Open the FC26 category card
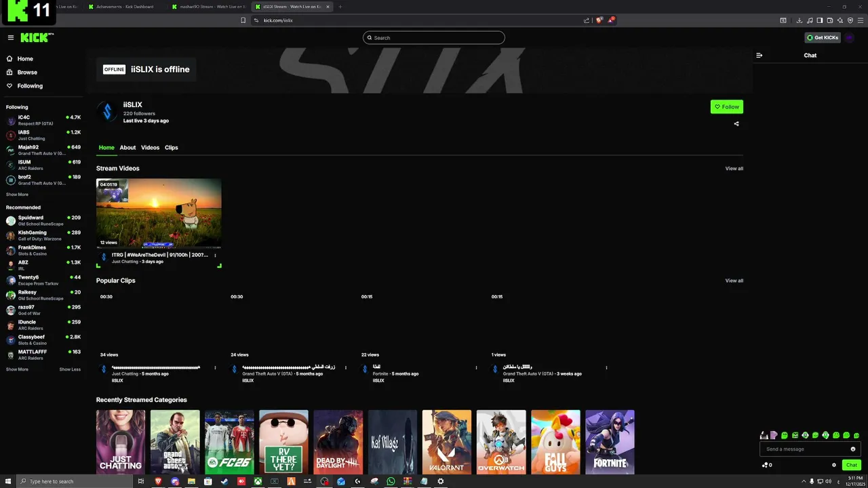Viewport: 868px width, 488px height. click(x=229, y=442)
